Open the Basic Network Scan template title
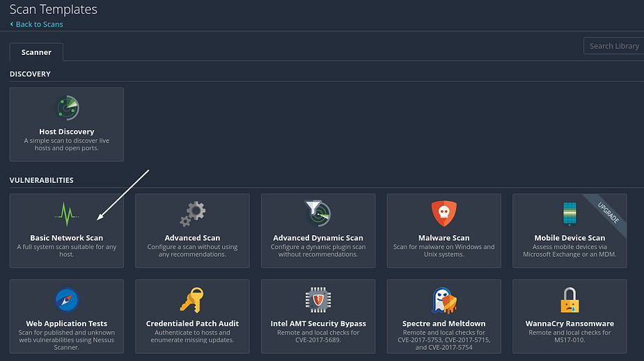Image resolution: width=644 pixels, height=361 pixels. click(x=67, y=238)
